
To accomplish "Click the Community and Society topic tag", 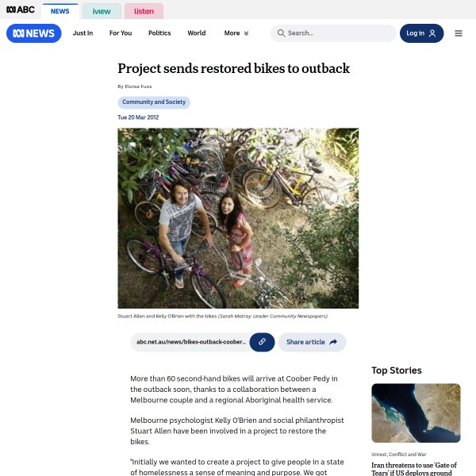I will 154,102.
